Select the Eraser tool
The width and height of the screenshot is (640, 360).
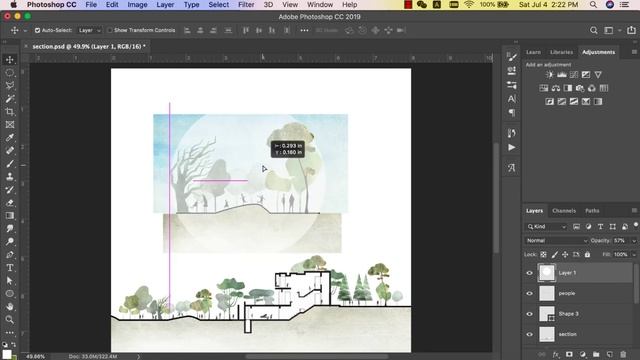point(10,203)
